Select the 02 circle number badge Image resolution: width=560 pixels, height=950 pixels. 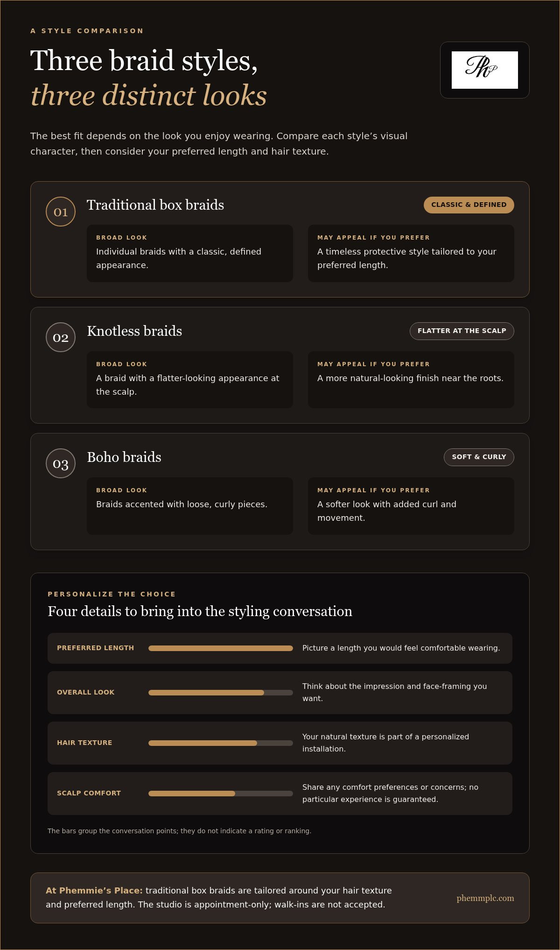[x=61, y=337]
